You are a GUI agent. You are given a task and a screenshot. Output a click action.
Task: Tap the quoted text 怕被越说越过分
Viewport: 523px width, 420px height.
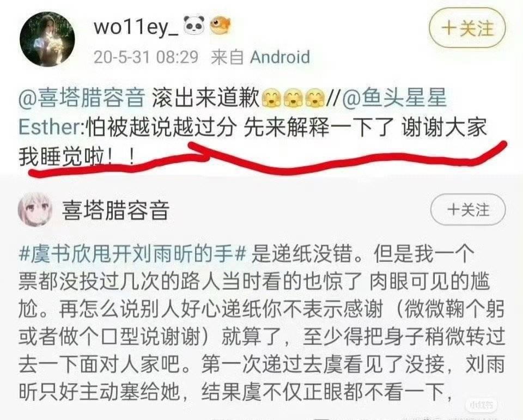pos(161,128)
